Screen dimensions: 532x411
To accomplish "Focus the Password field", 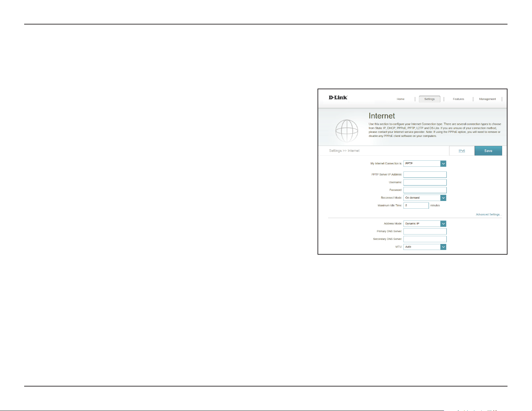I will click(x=425, y=190).
